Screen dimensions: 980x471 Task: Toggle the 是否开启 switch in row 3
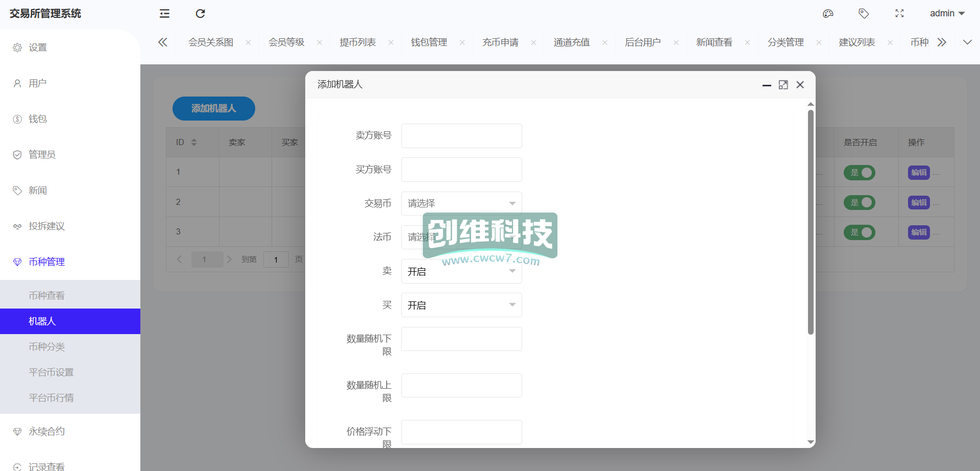(x=860, y=232)
